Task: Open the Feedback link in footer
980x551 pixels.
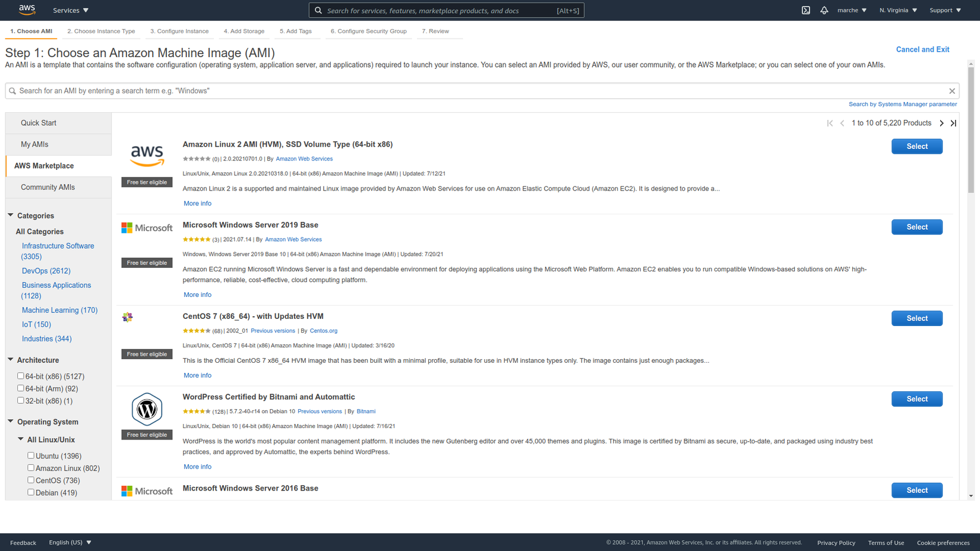Action: 23,543
